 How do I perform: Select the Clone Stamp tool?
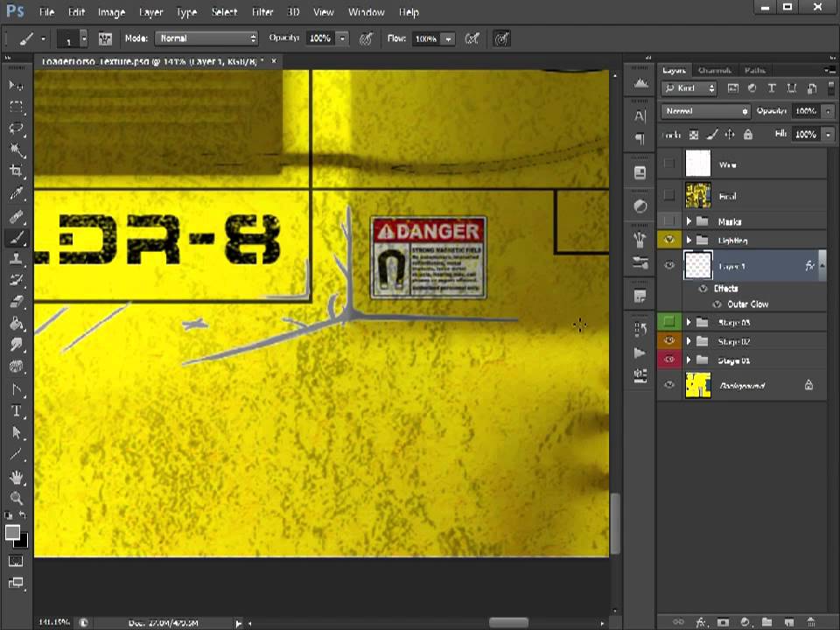point(16,259)
